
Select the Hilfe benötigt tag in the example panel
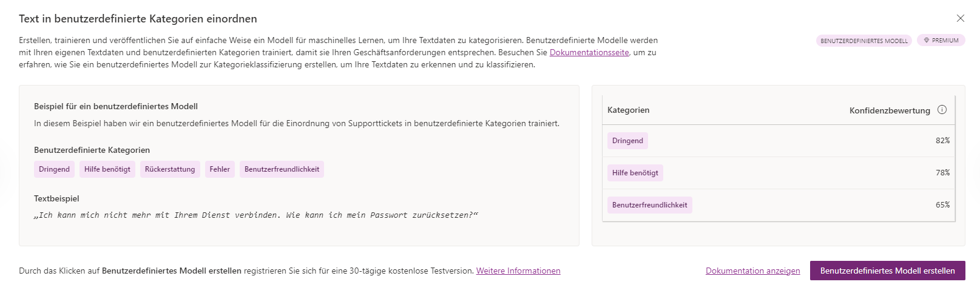107,169
